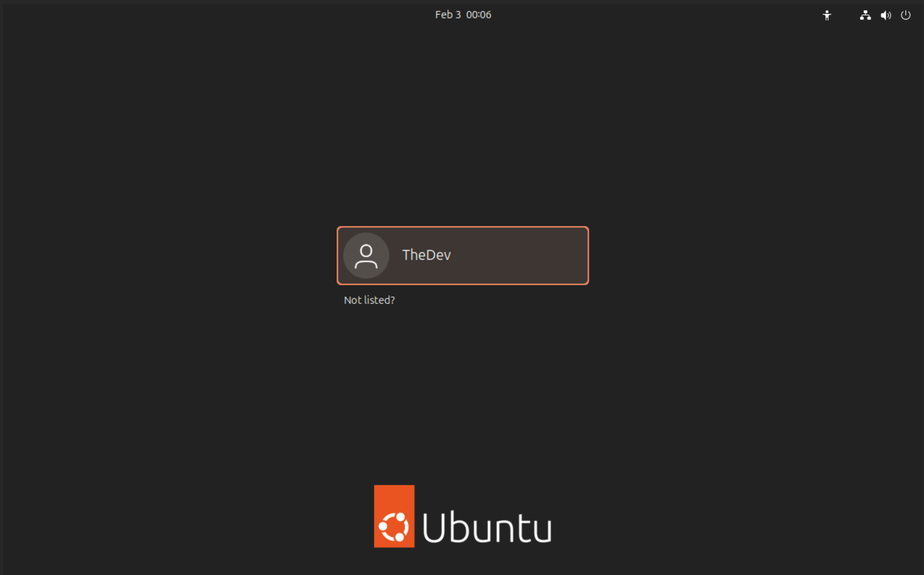Expand the power off options menu

tap(906, 15)
